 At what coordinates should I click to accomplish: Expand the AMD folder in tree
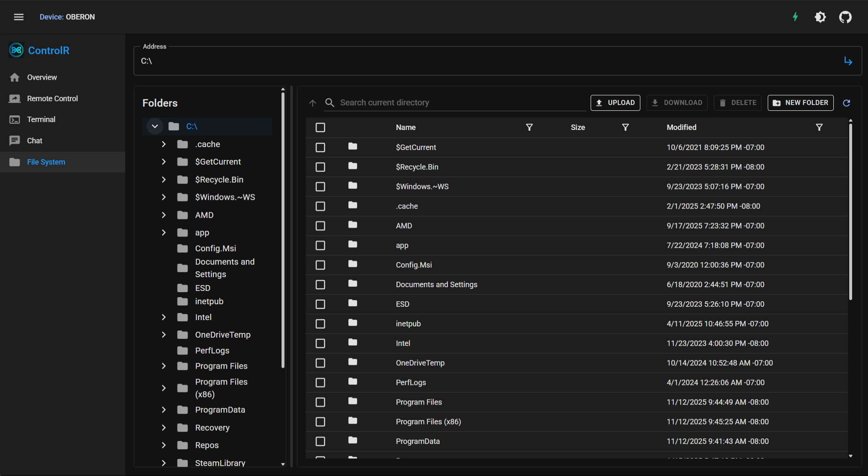164,215
